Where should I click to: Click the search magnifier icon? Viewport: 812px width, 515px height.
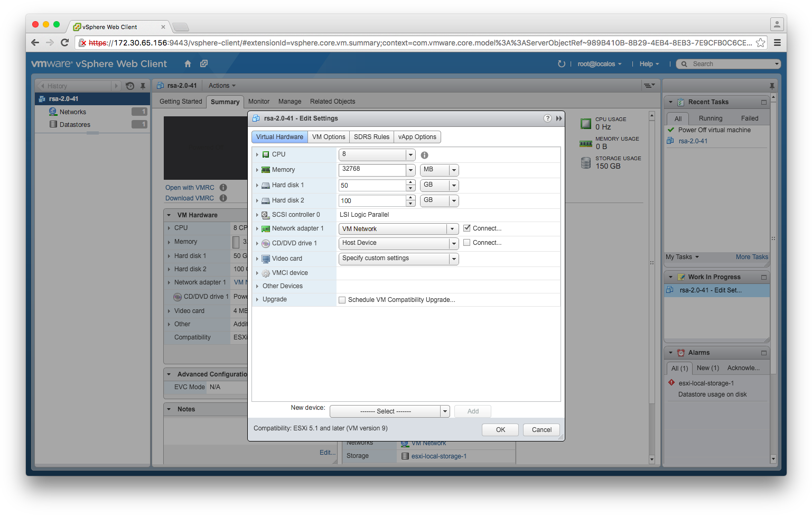click(x=684, y=64)
